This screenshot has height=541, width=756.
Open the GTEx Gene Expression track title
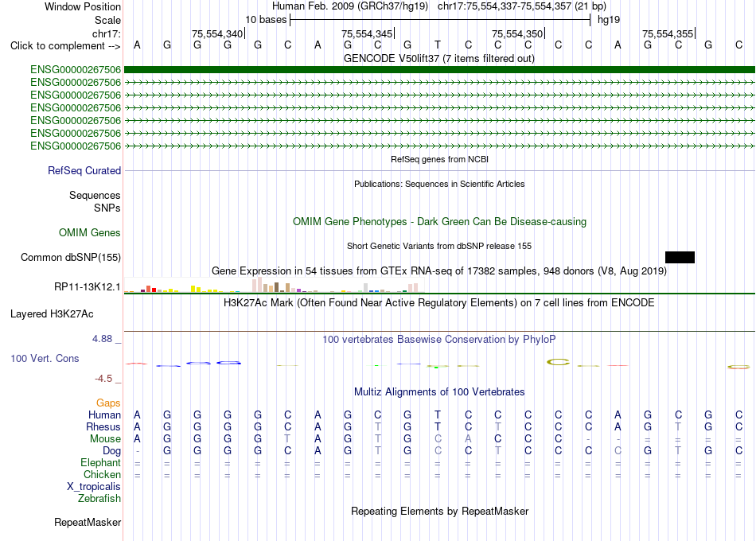pos(439,271)
